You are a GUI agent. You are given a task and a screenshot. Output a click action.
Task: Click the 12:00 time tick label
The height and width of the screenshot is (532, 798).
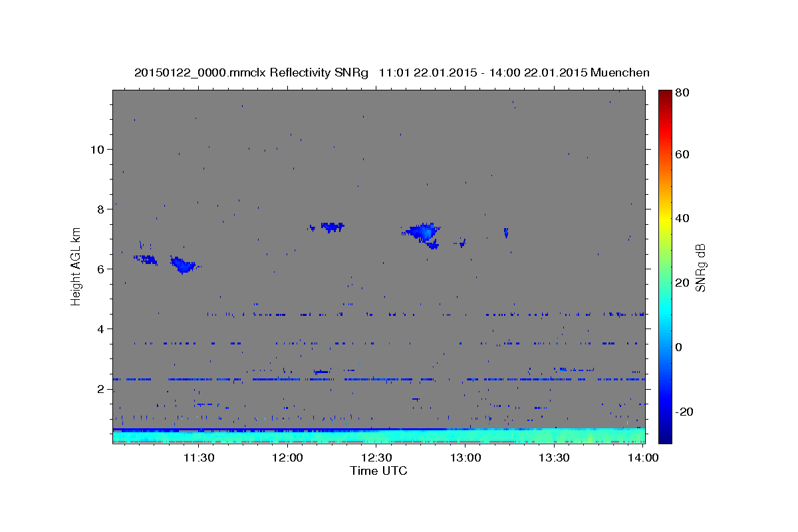(x=287, y=458)
